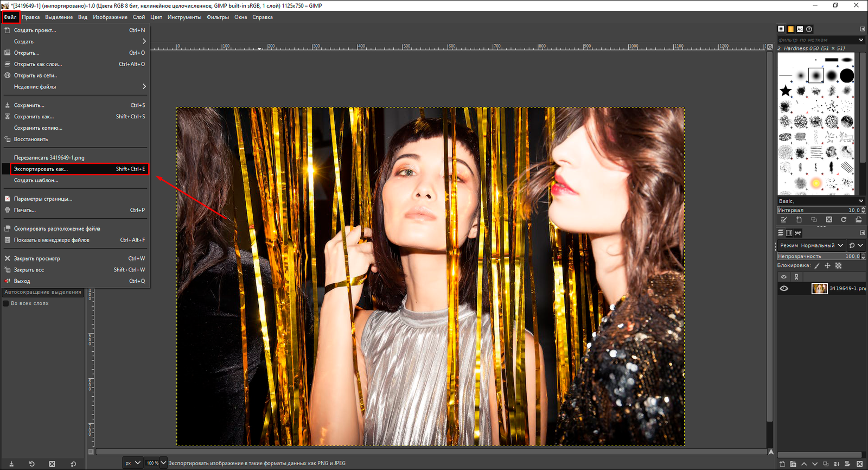The width and height of the screenshot is (868, 470).
Task: Switch to the document history tab icon
Action: pos(809,29)
